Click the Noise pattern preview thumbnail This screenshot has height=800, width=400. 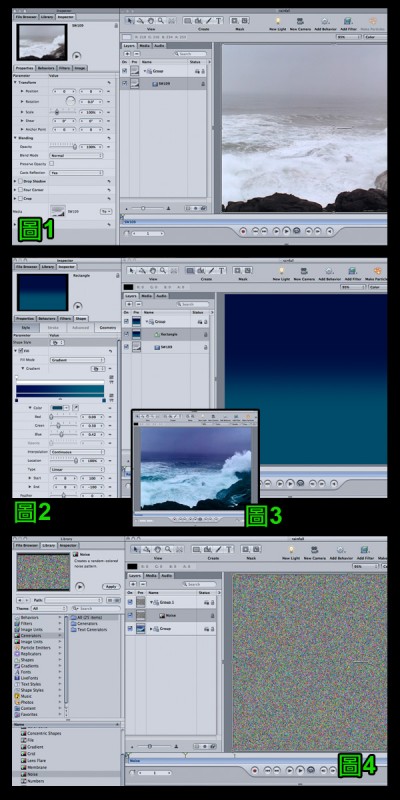[43, 569]
